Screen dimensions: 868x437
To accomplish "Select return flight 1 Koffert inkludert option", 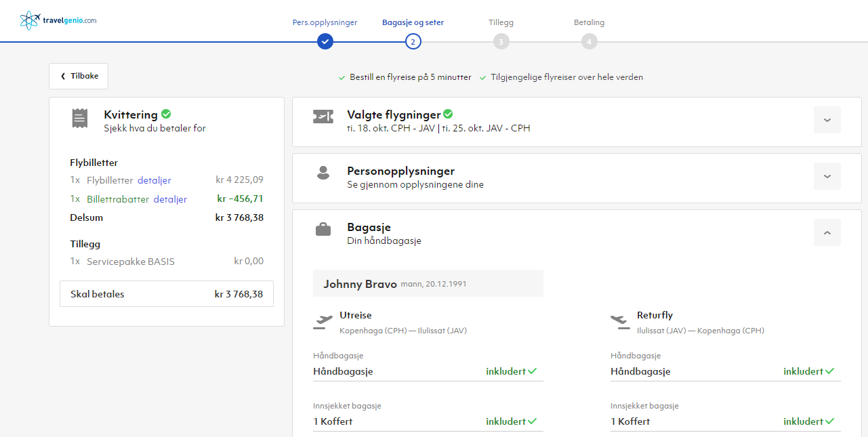I will pyautogui.click(x=726, y=421).
